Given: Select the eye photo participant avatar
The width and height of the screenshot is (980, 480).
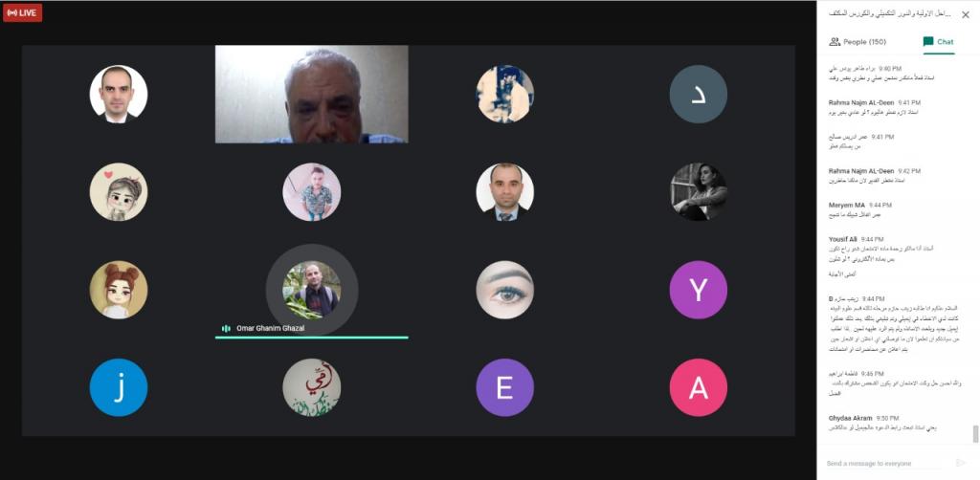Looking at the screenshot, I should point(505,290).
